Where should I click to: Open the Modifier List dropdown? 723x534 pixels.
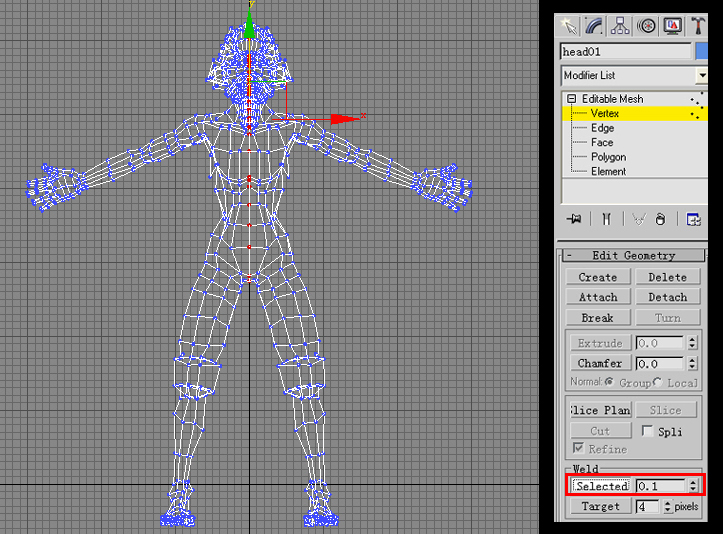pos(702,76)
